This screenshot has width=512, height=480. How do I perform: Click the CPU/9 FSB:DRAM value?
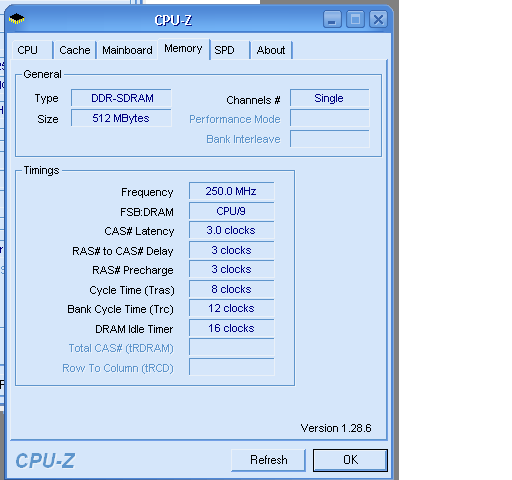[x=232, y=211]
